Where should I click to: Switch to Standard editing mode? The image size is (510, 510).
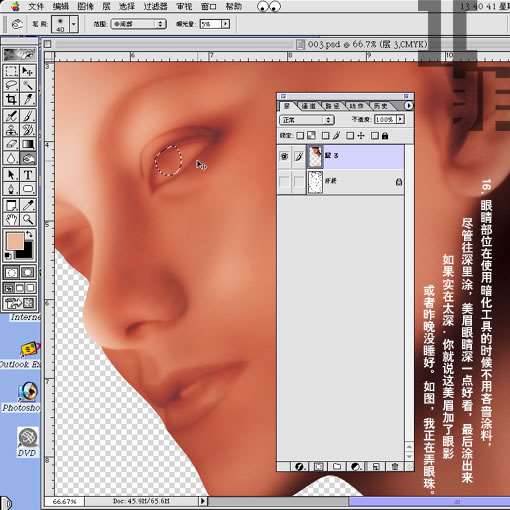click(12, 273)
